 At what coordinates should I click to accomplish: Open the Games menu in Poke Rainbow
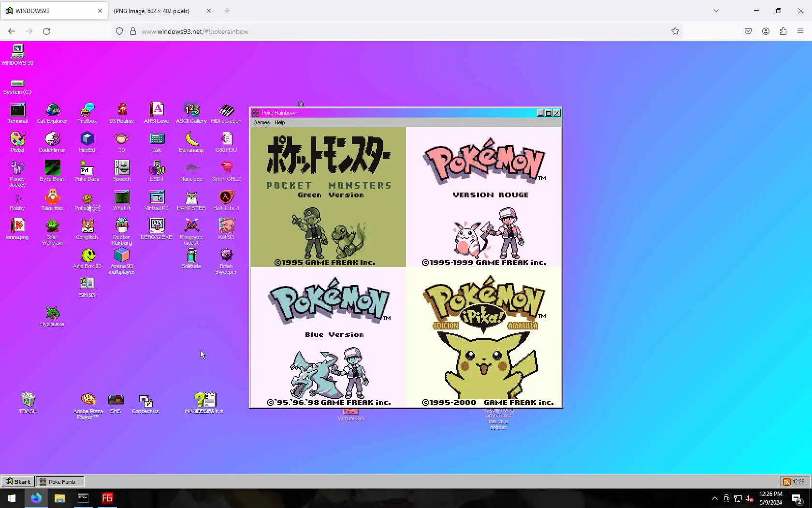tap(261, 122)
